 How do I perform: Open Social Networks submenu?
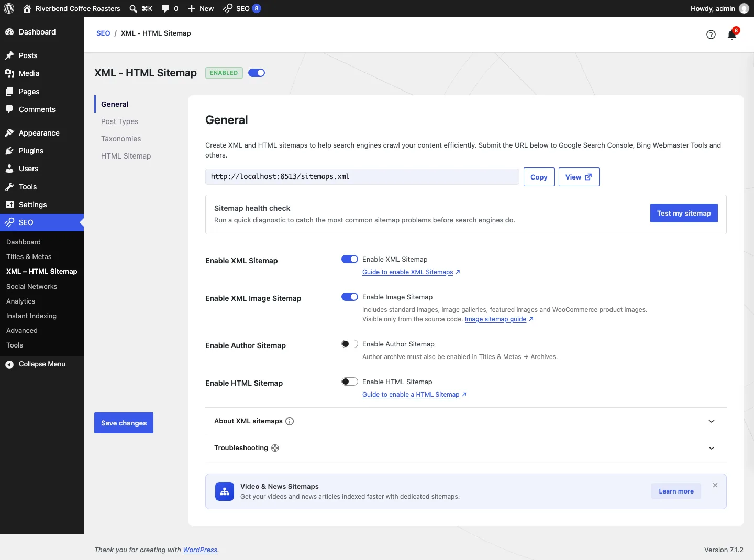(x=31, y=286)
